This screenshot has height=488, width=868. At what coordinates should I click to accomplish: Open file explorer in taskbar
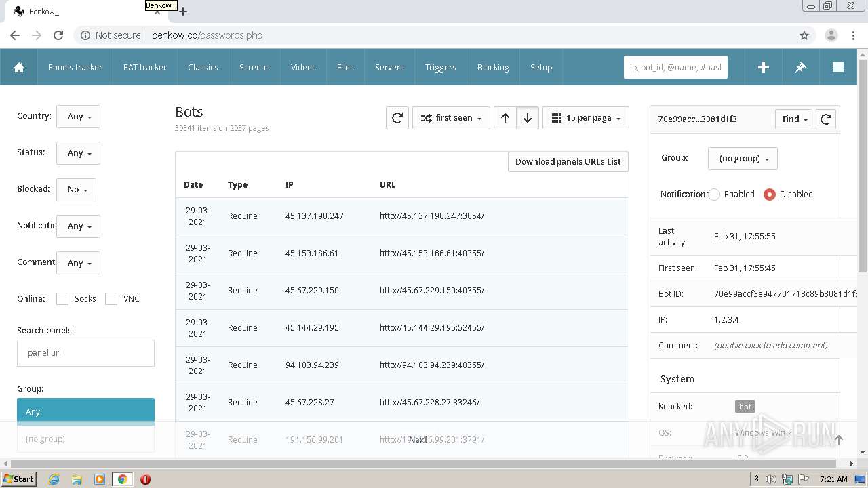pyautogui.click(x=77, y=479)
